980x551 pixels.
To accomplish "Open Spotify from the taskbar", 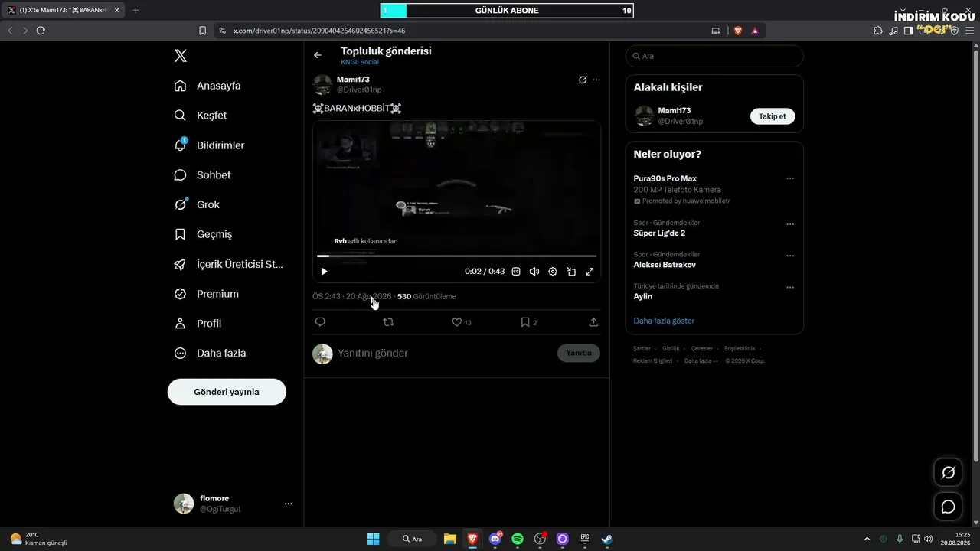I will point(518,539).
